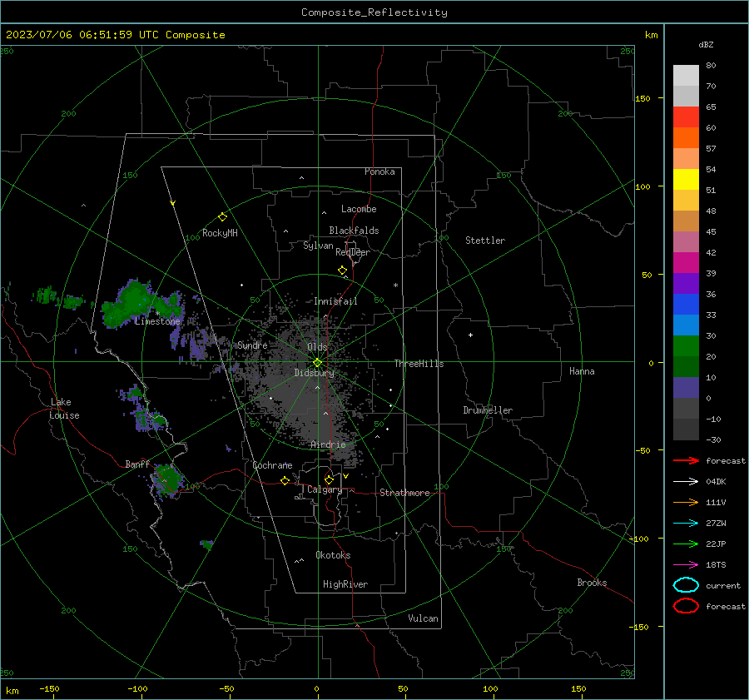
Task: Select the purple 36-39 dBZ color swatch
Action: (686, 283)
